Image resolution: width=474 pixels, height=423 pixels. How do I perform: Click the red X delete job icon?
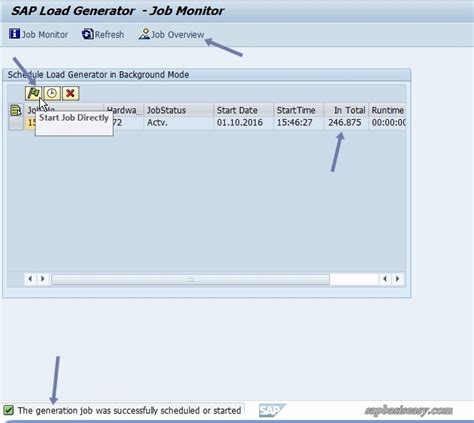70,93
